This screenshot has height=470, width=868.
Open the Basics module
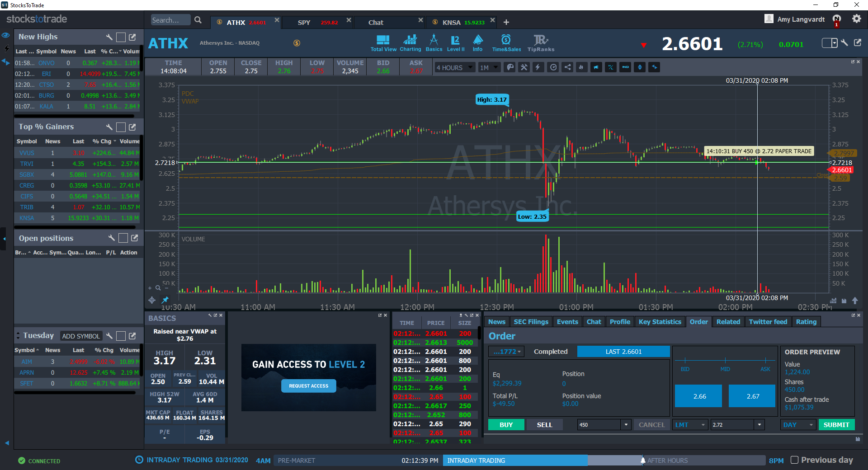coord(434,43)
